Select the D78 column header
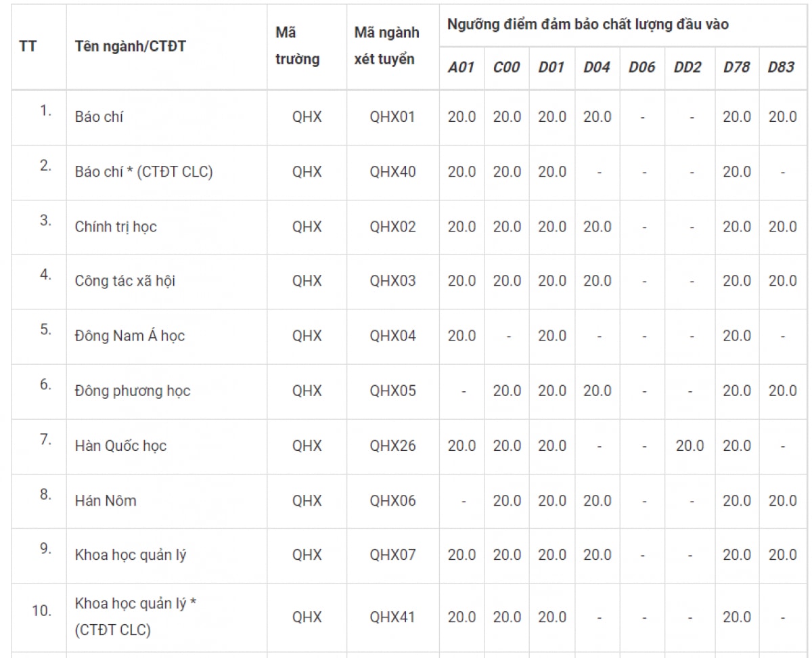 click(736, 68)
